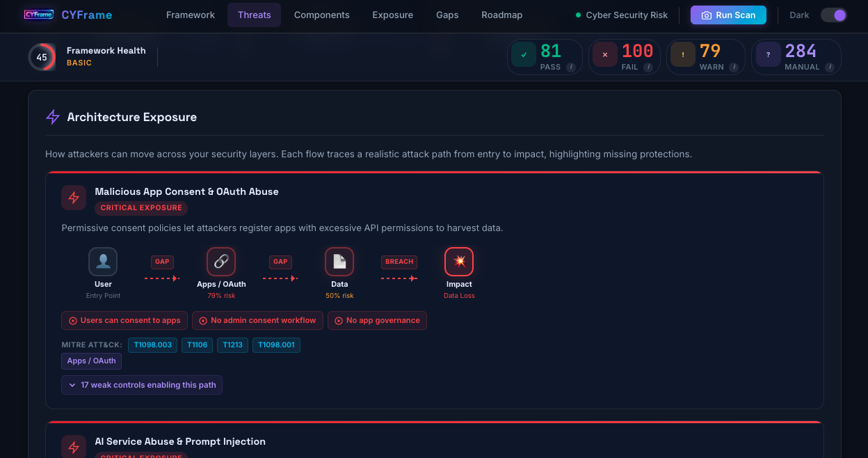Click the Impact explosion node icon
Viewport: 868px width, 458px height.
(x=459, y=262)
